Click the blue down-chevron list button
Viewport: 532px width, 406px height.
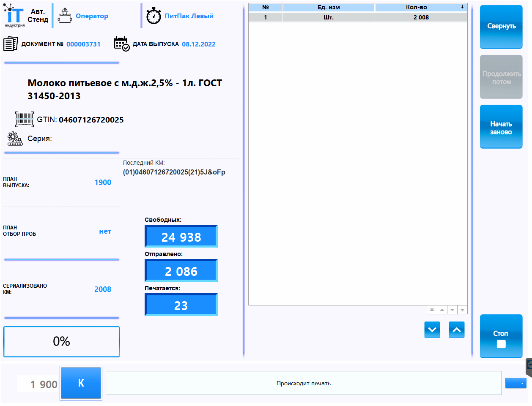coord(432,330)
